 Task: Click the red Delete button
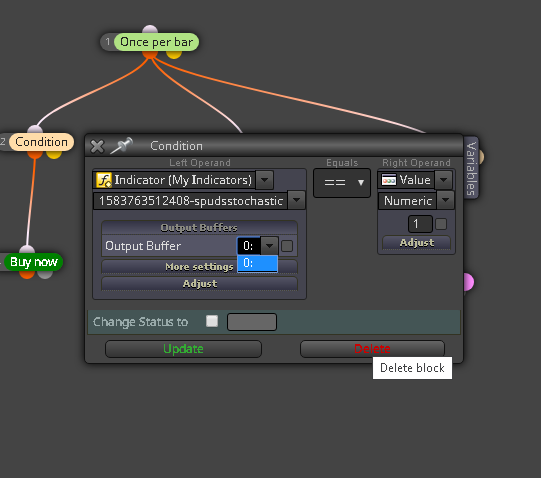tap(372, 349)
